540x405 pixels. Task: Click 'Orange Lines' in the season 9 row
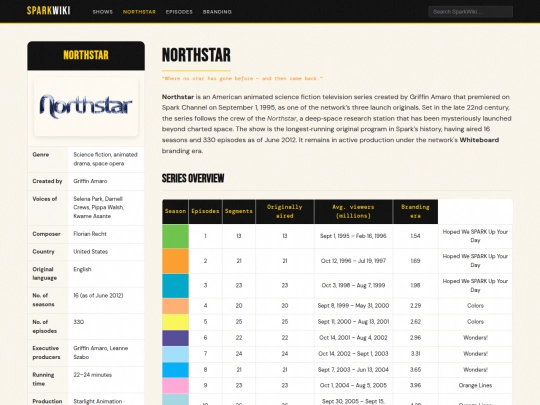click(x=475, y=385)
